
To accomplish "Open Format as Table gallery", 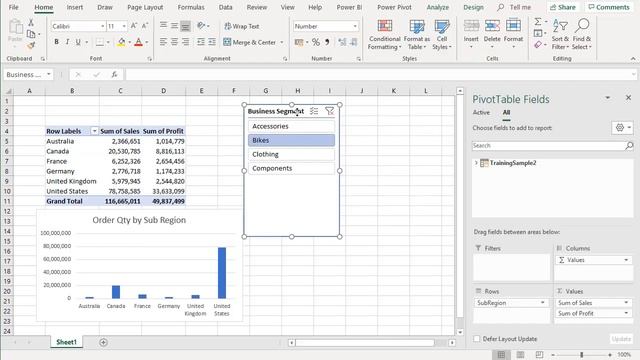I will point(417,35).
